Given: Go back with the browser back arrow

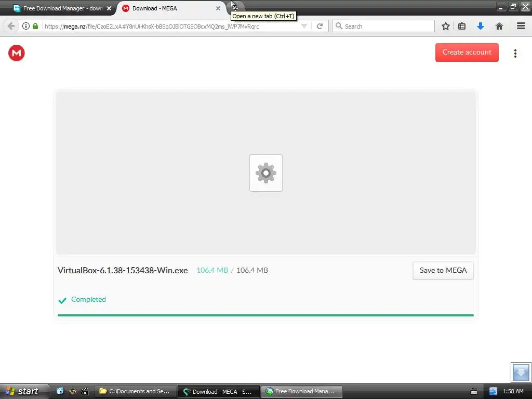Looking at the screenshot, I should 11,26.
